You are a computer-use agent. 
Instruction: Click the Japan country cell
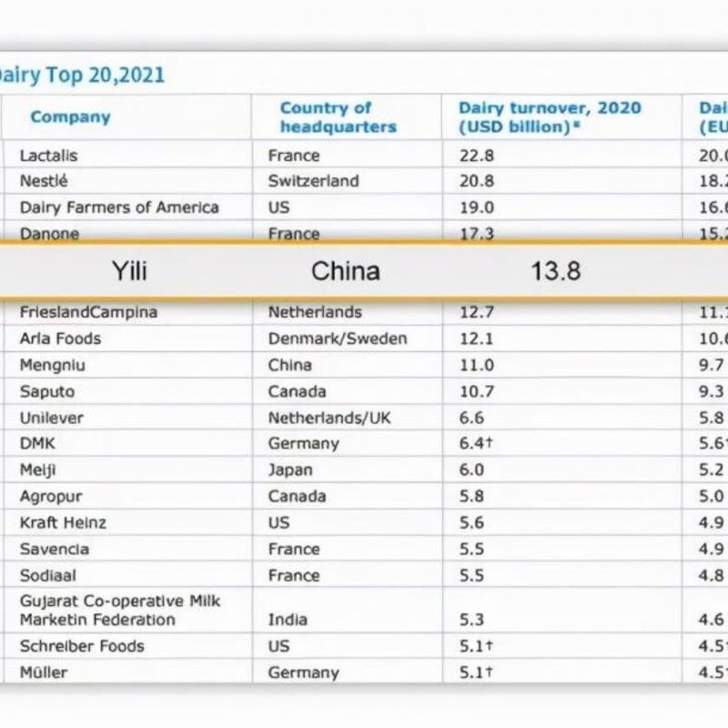click(290, 470)
